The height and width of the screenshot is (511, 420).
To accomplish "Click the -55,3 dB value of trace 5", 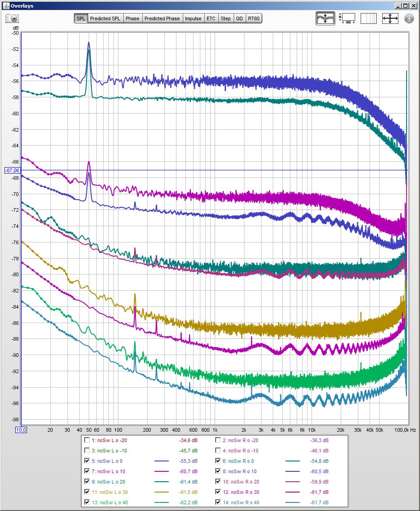I will [x=188, y=461].
